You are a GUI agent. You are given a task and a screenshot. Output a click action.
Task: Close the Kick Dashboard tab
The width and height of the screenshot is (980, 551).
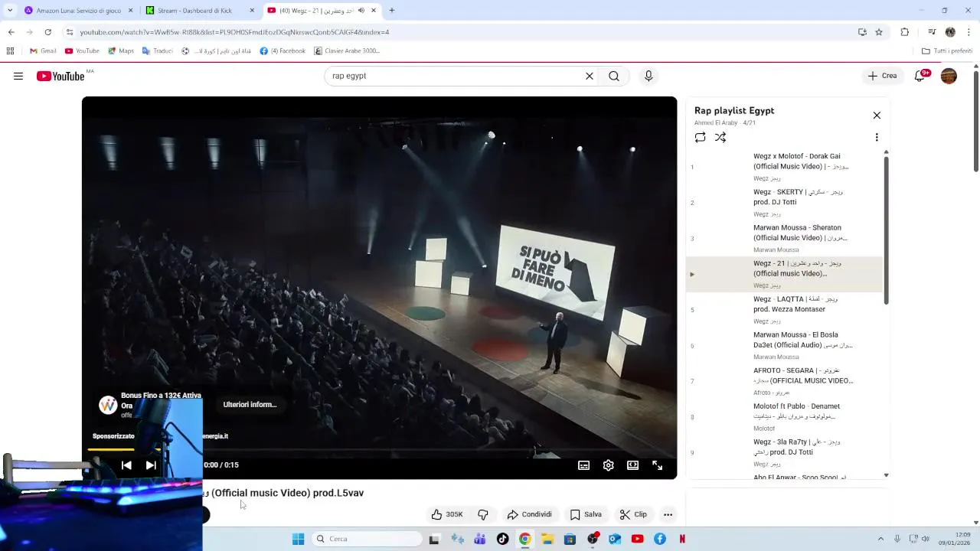tap(252, 11)
